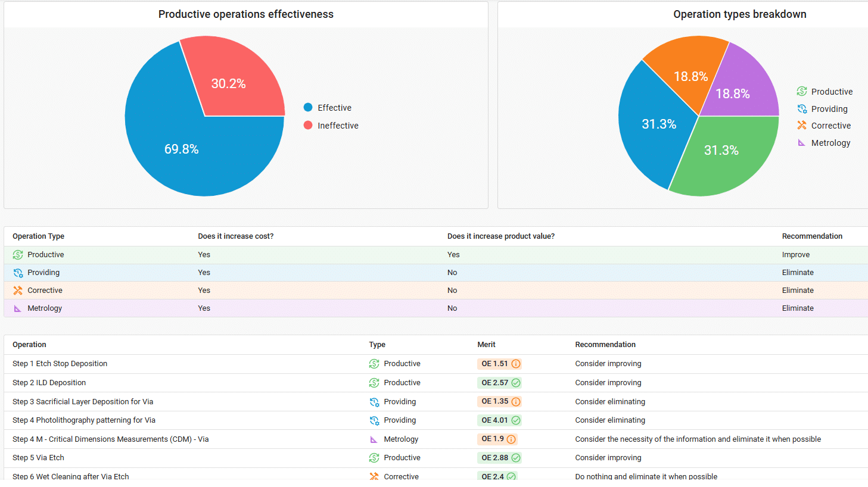This screenshot has height=487, width=868.
Task: Click the Providing type icon for Step 3
Action: click(x=374, y=402)
